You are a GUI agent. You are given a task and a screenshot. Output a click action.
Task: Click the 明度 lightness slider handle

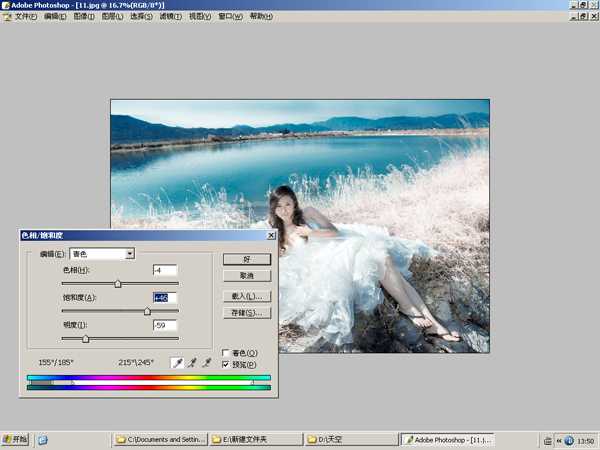[85, 339]
